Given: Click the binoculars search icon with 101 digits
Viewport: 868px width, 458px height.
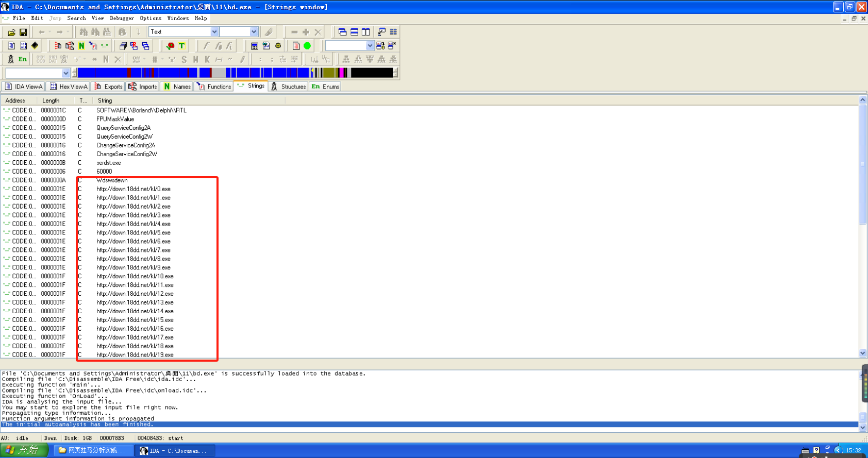Looking at the screenshot, I should coord(107,32).
